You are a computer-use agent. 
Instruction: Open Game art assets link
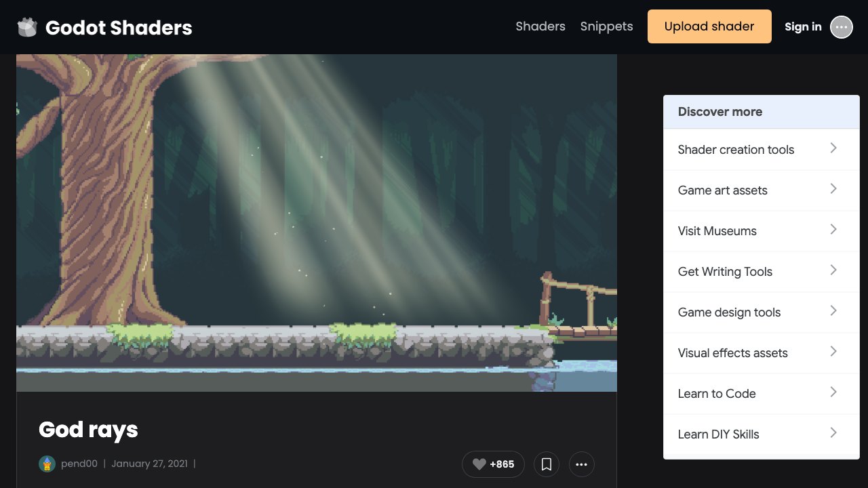click(723, 190)
